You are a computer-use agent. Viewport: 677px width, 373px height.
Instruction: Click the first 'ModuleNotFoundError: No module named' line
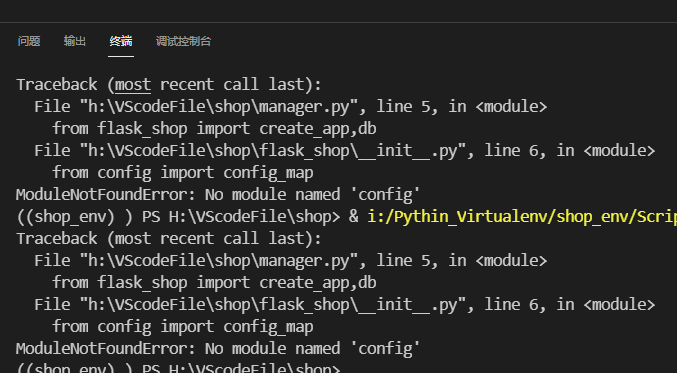click(218, 195)
